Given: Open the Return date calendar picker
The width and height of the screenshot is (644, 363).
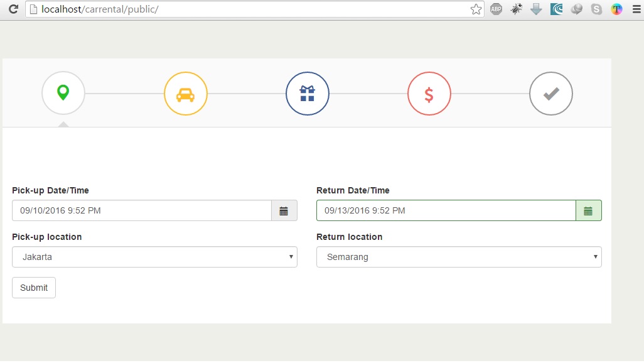Looking at the screenshot, I should (x=589, y=210).
